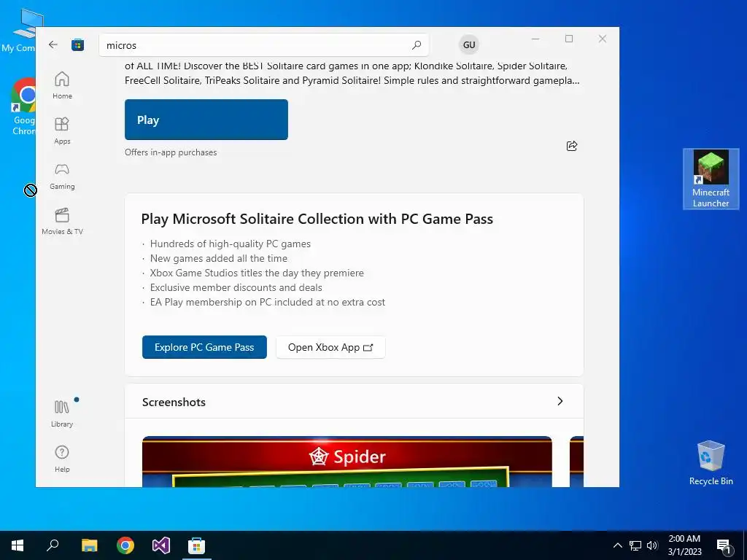Switch to the Gaming section

tap(62, 176)
